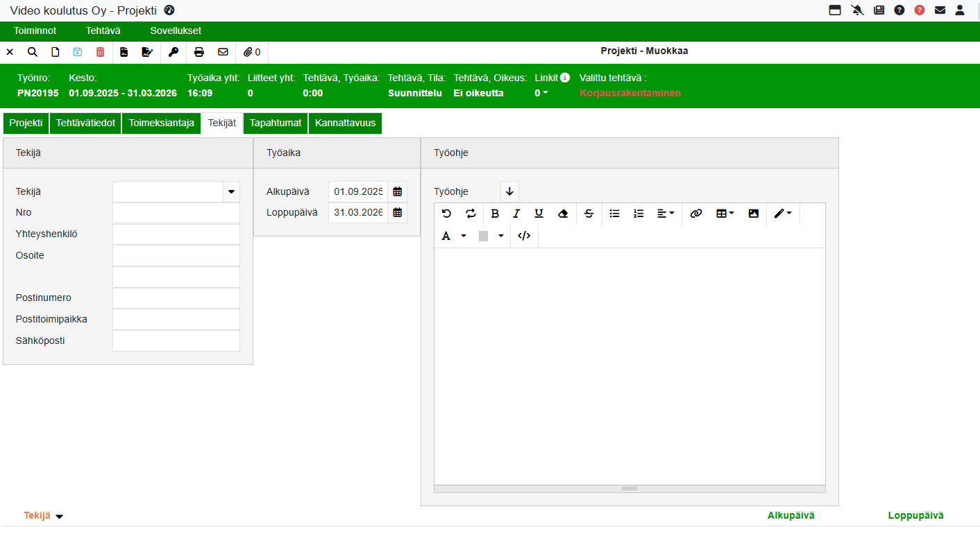980x543 pixels.
Task: Sort by the Loppupäivä column header
Action: pyautogui.click(x=915, y=515)
